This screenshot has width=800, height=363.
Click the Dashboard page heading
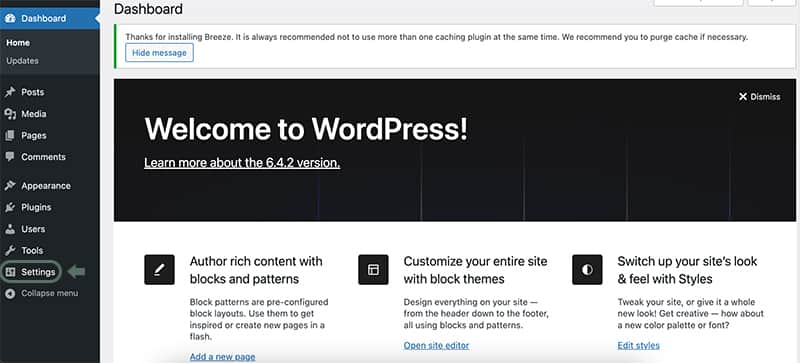[148, 9]
